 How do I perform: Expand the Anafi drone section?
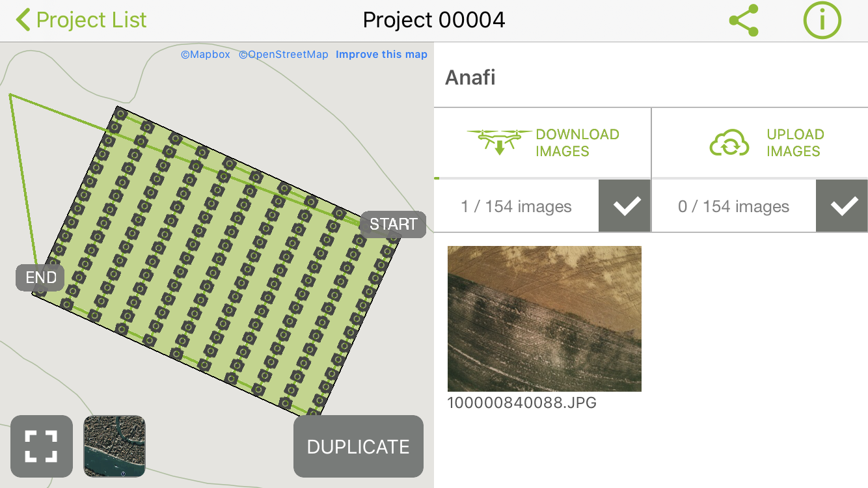(x=470, y=77)
